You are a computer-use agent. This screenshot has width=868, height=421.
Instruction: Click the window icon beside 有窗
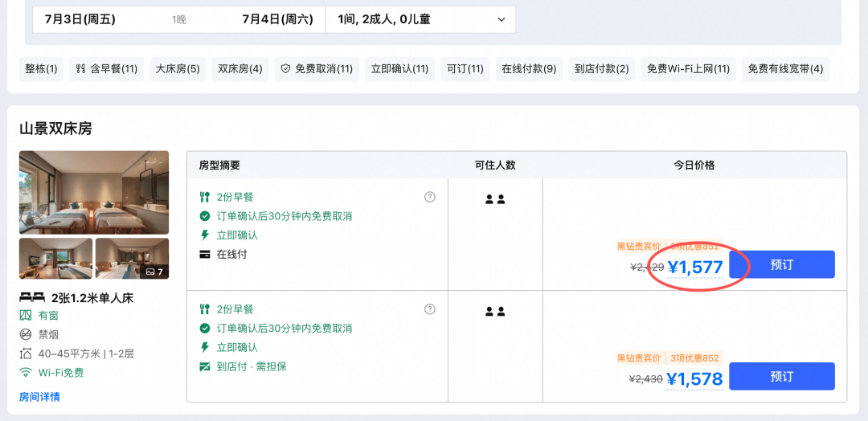26,316
